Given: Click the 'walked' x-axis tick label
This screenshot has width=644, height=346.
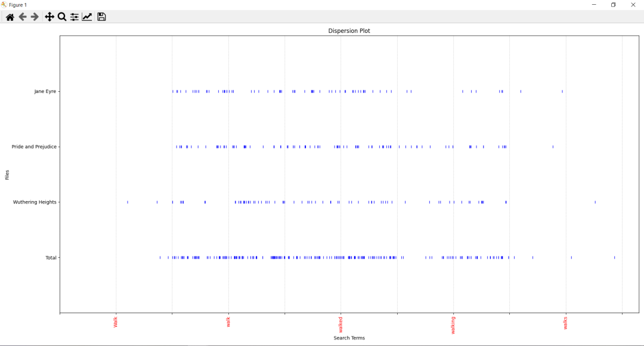Looking at the screenshot, I should click(340, 325).
